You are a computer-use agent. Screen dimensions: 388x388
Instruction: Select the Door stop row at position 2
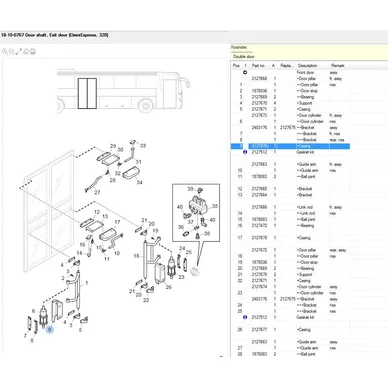290,91
